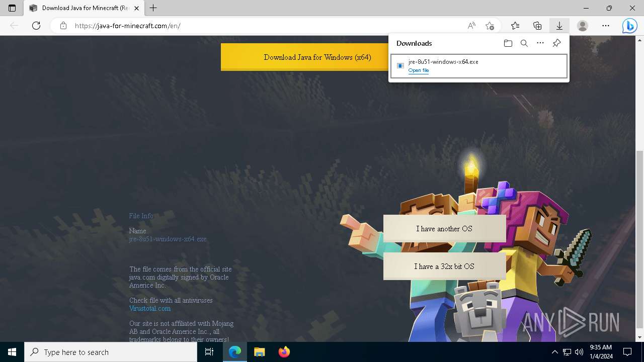Select jre-8u51-windows-x64.exe download entry
The height and width of the screenshot is (362, 644).
coord(479,66)
